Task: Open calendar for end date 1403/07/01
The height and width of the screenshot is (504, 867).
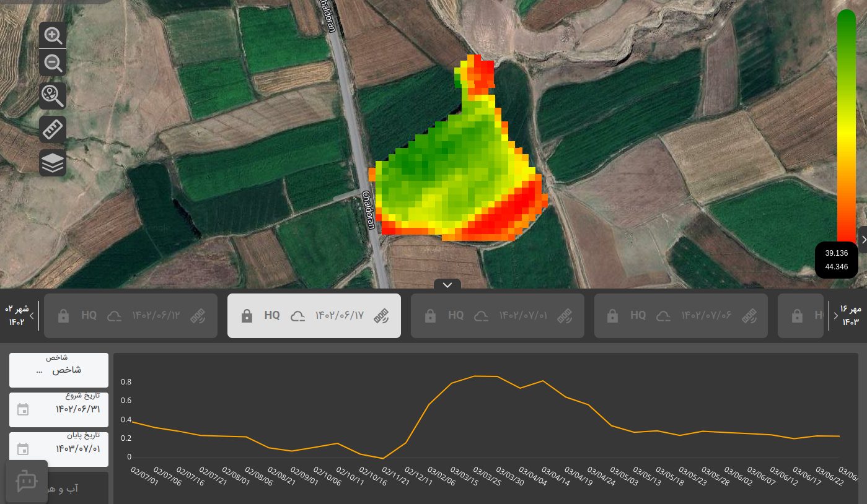Action: point(23,449)
